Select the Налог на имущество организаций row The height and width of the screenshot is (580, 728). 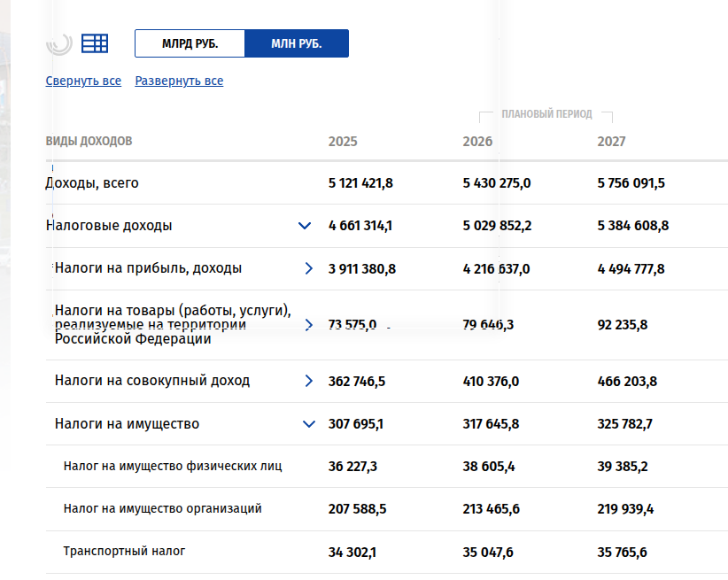coord(162,509)
